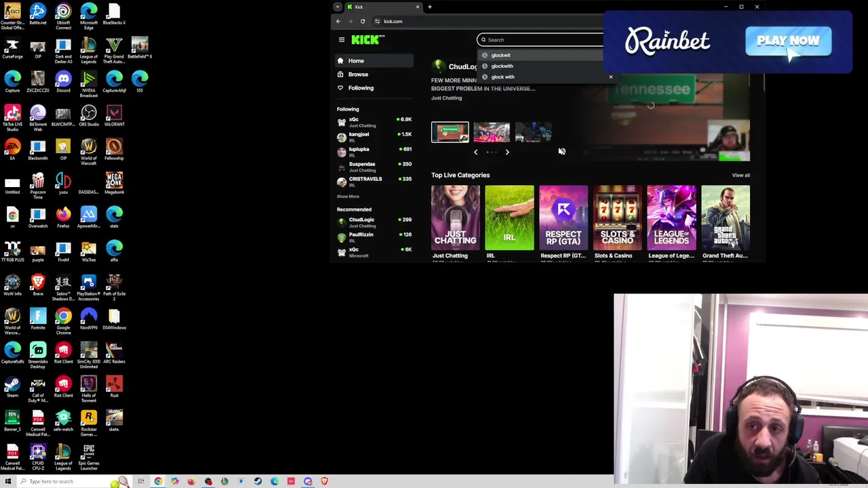Select the first featured stream thumbnail (Tennessee)

[450, 132]
